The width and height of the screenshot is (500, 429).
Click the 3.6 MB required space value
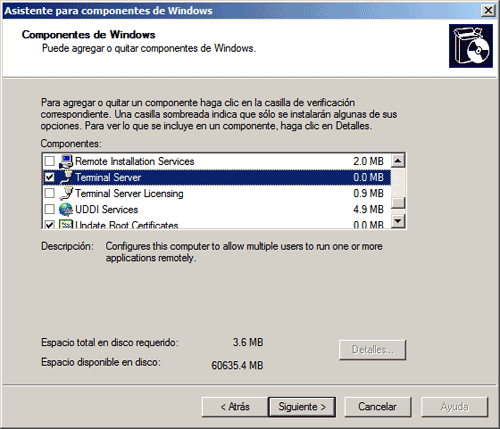[248, 342]
